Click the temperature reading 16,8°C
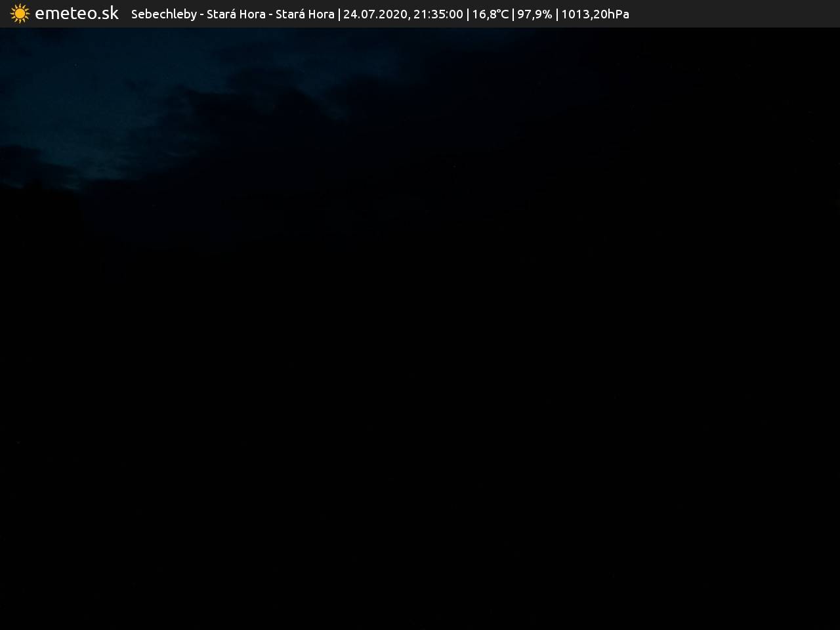This screenshot has width=840, height=630. coord(490,14)
